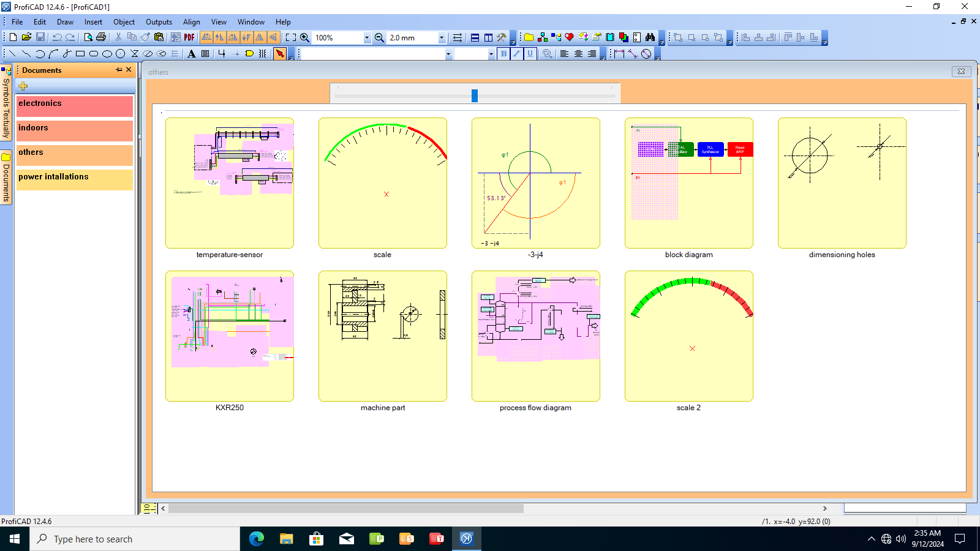Click the blue thumbnail size slider handle
The height and width of the screenshot is (551, 980).
click(x=475, y=96)
